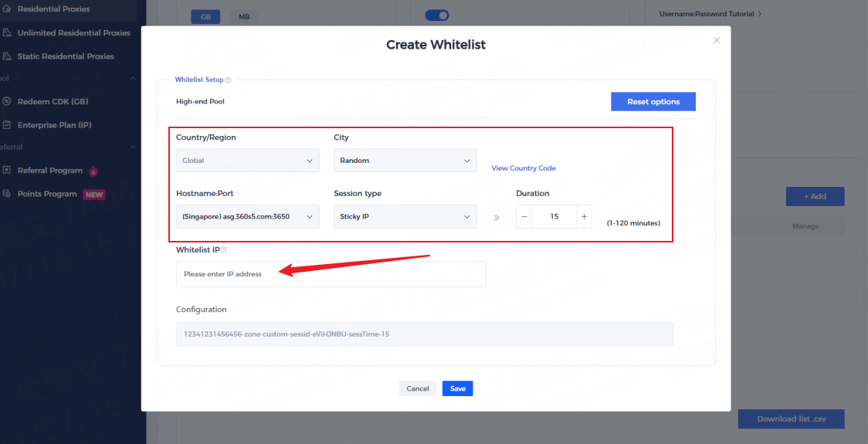Screen dimensions: 868x444
Task: Switch the unit to MB
Action: coord(243,16)
